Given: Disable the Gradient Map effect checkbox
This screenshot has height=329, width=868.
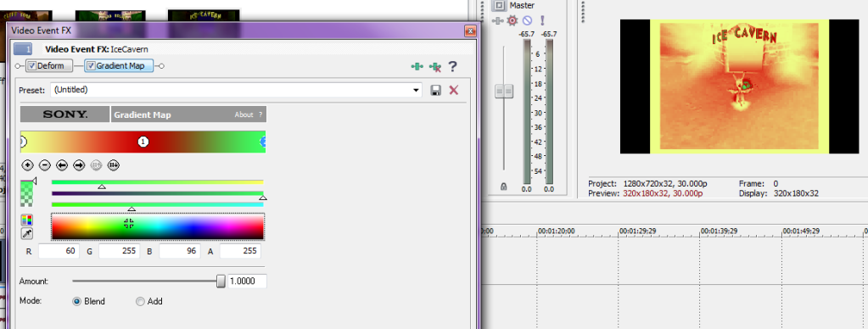Looking at the screenshot, I should click(92, 66).
